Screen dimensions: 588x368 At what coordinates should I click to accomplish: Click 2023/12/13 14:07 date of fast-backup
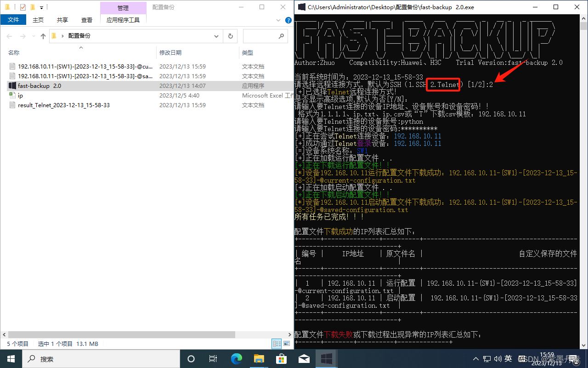(x=182, y=86)
